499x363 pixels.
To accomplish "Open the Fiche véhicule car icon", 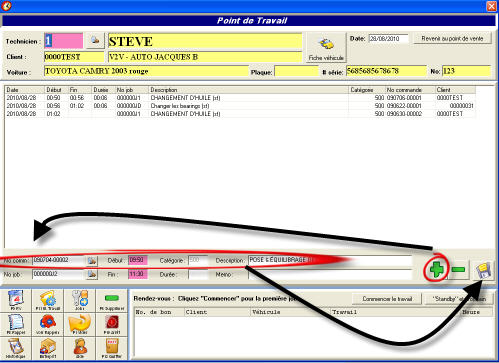I will [x=326, y=48].
